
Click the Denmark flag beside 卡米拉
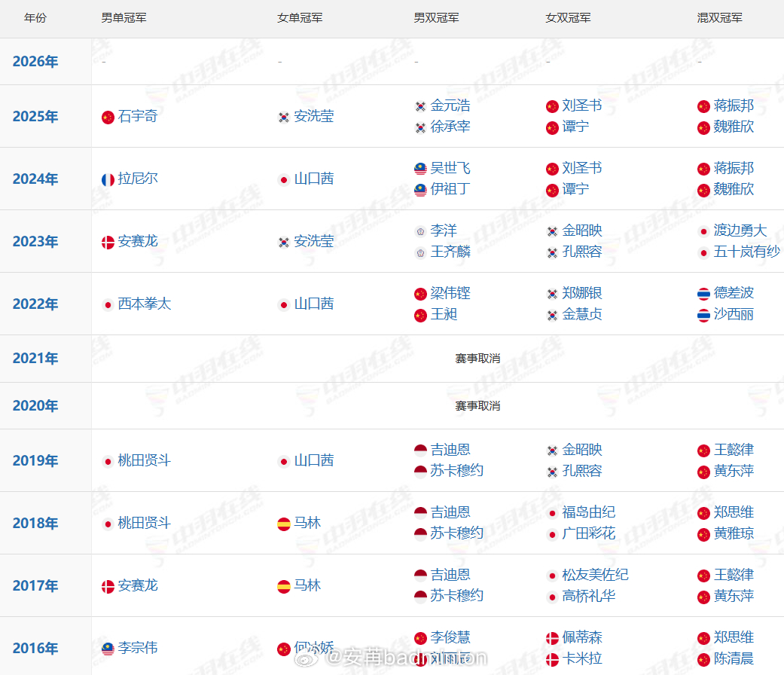(552, 659)
